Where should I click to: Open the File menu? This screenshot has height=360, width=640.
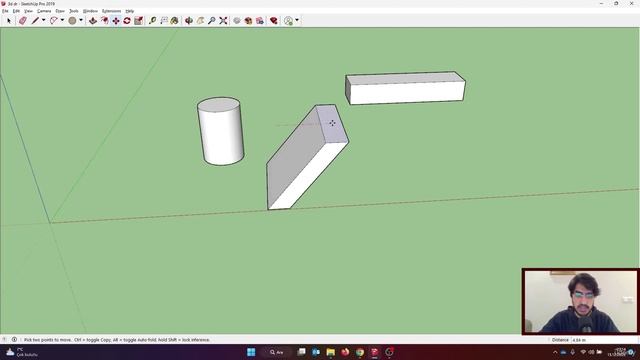click(5, 11)
